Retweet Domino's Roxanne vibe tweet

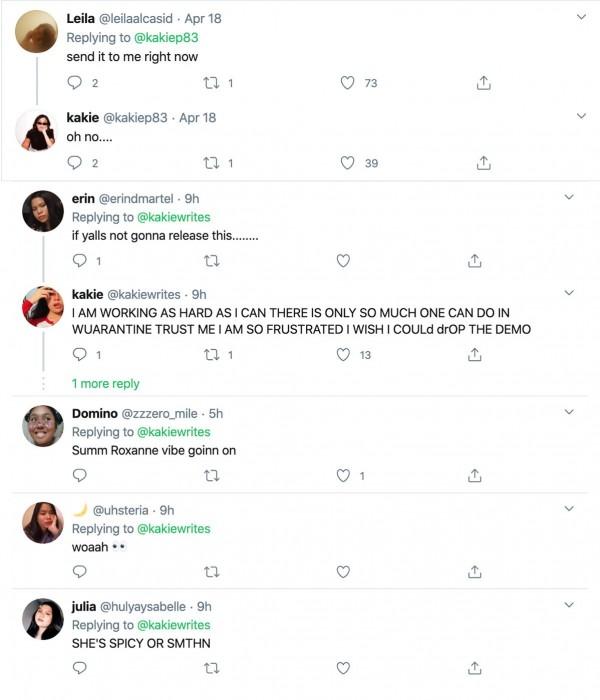tap(211, 476)
